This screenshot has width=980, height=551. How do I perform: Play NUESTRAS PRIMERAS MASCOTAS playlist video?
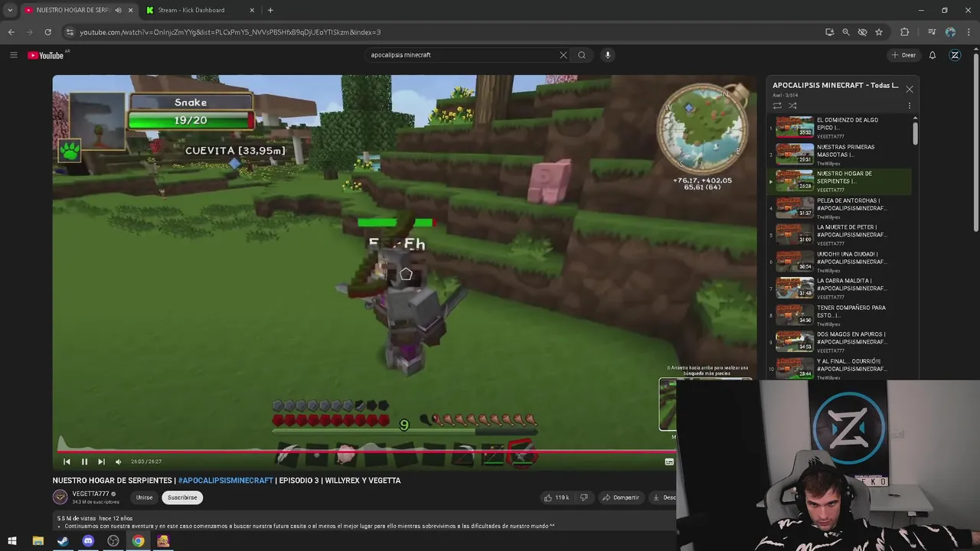(x=841, y=154)
